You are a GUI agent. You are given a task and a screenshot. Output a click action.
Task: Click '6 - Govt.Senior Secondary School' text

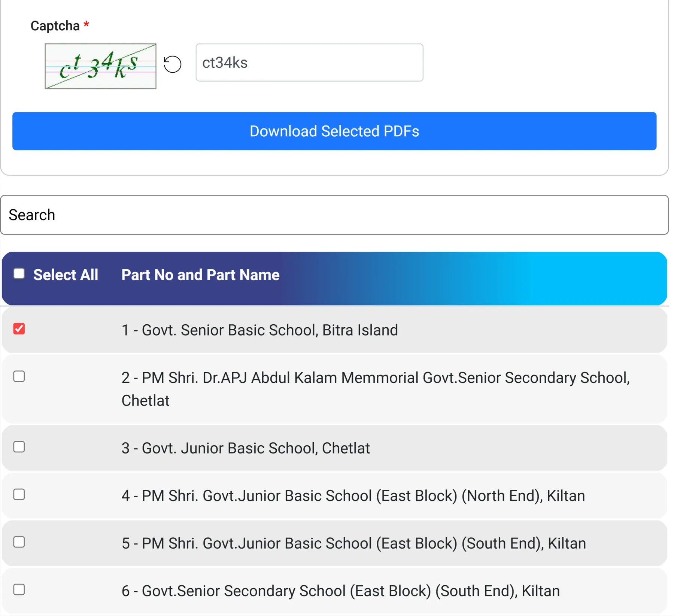click(341, 591)
